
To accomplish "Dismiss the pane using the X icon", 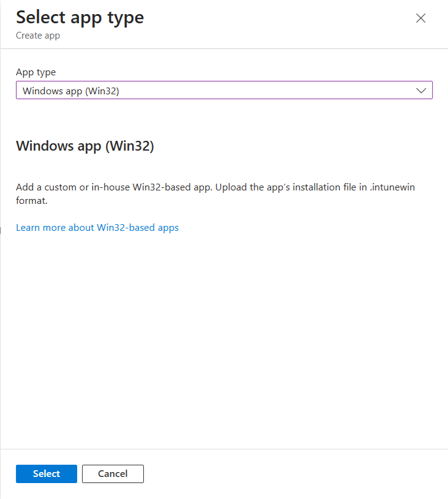I will (420, 18).
